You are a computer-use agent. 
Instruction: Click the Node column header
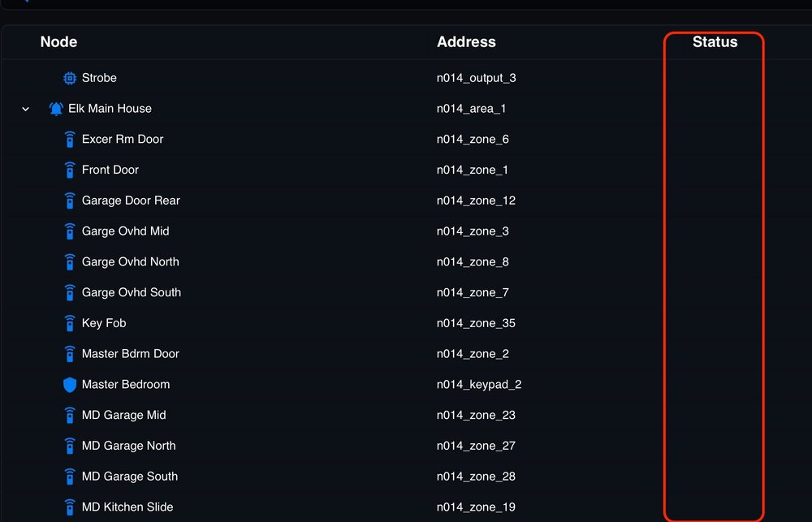(58, 41)
